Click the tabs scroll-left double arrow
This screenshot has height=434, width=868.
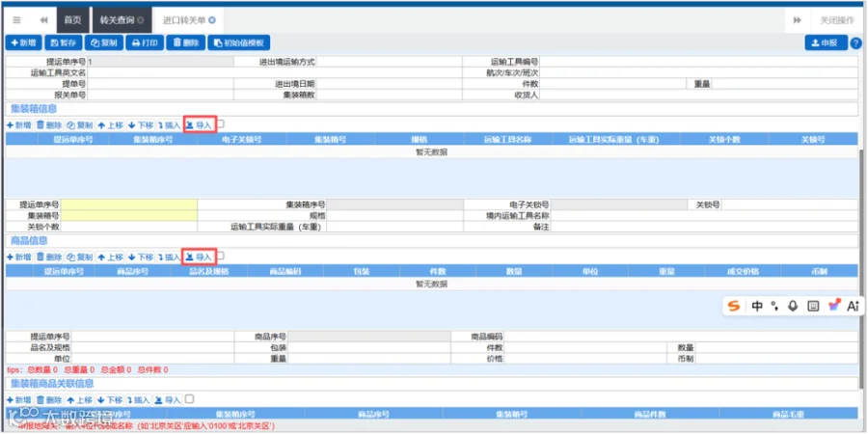tap(43, 20)
